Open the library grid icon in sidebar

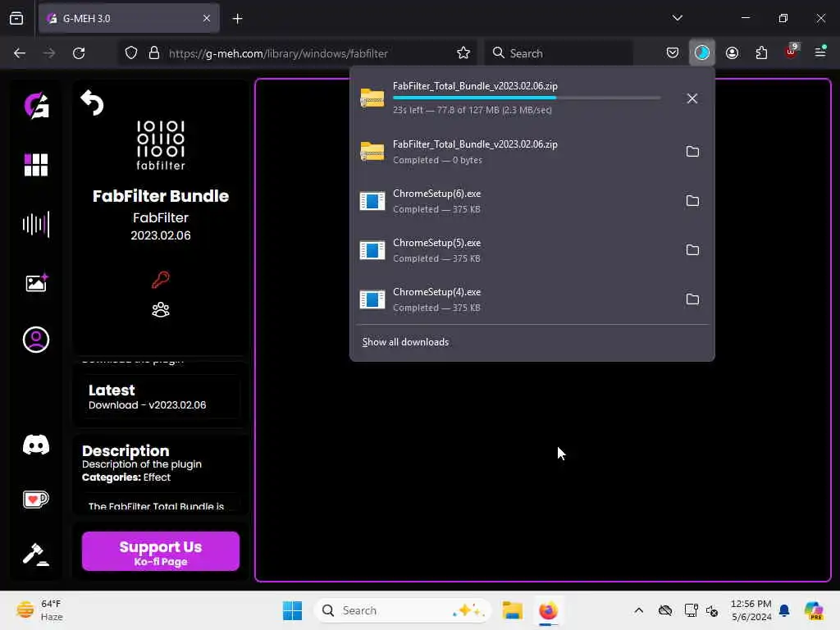pyautogui.click(x=36, y=164)
